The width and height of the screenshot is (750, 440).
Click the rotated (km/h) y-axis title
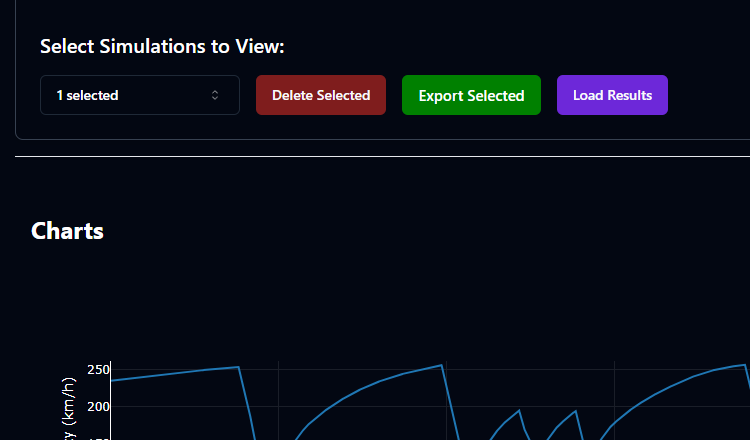(69, 408)
